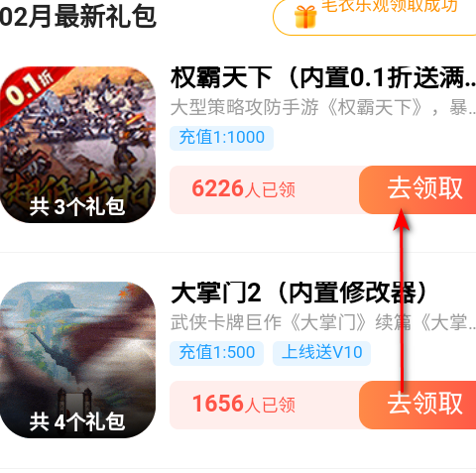
Task: Open 权霸天下 game icon thumbnail
Action: pos(77,145)
